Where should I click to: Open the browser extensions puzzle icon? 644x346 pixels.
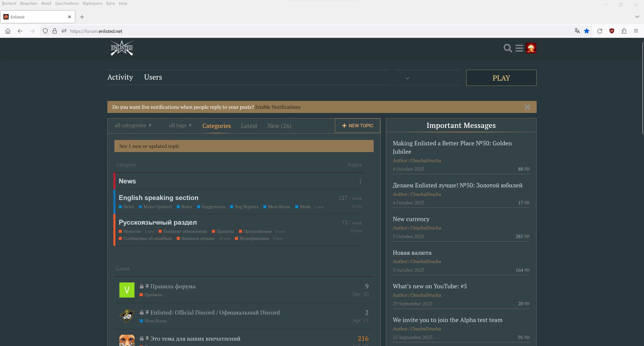[624, 31]
